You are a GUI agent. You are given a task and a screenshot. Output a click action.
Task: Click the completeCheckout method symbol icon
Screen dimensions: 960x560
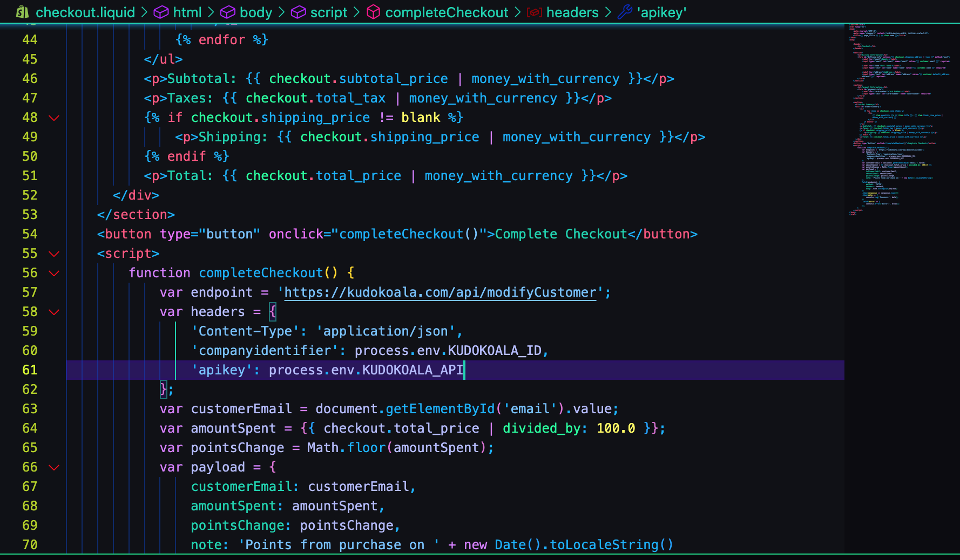point(373,12)
